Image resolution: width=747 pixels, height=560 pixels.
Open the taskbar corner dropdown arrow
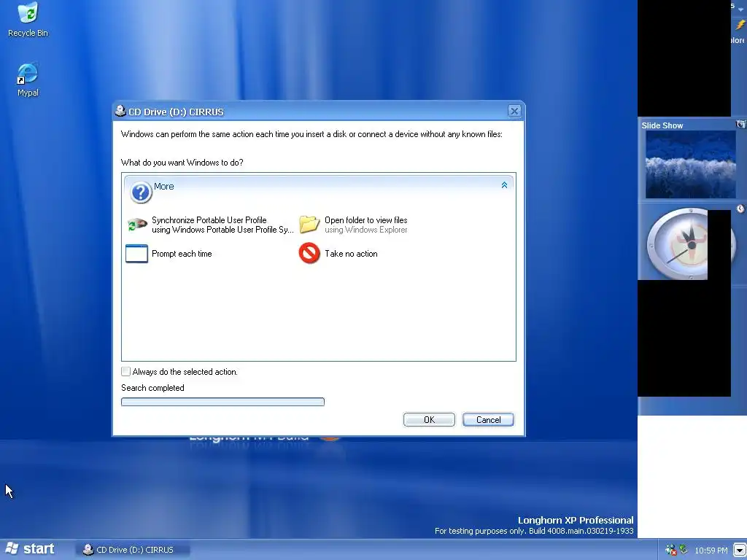pyautogui.click(x=740, y=550)
